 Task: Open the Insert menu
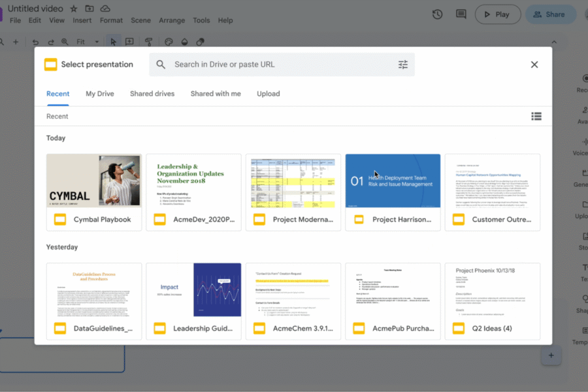pyautogui.click(x=82, y=20)
